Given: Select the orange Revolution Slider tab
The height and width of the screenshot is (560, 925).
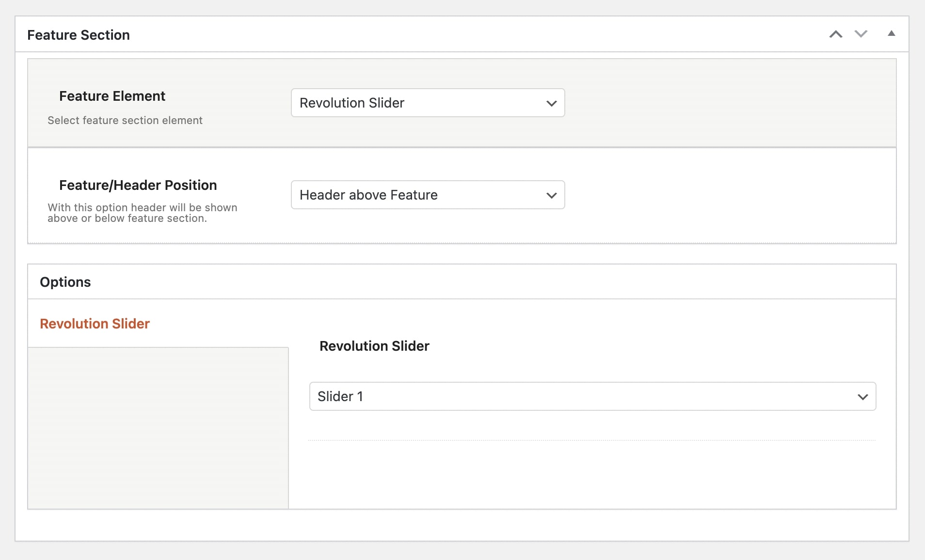Looking at the screenshot, I should [x=95, y=324].
